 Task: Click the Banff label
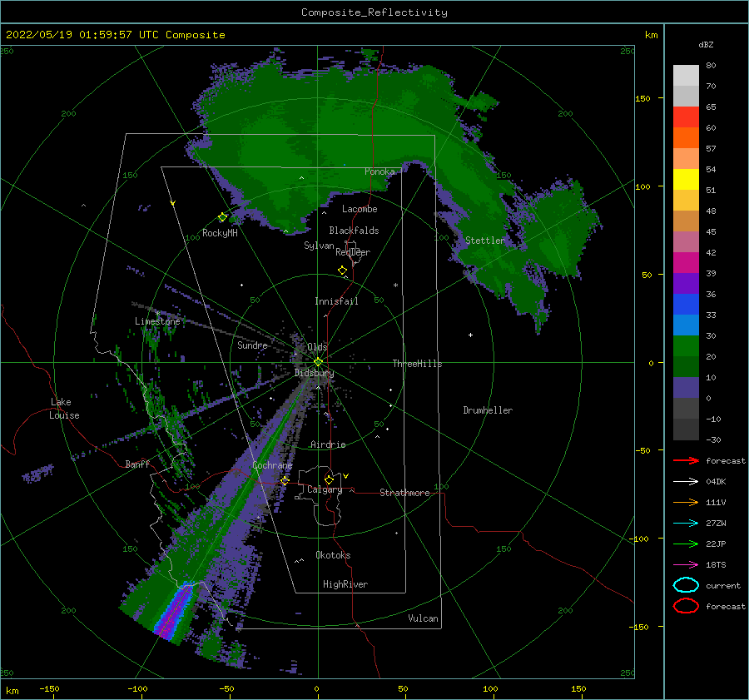pyautogui.click(x=137, y=464)
